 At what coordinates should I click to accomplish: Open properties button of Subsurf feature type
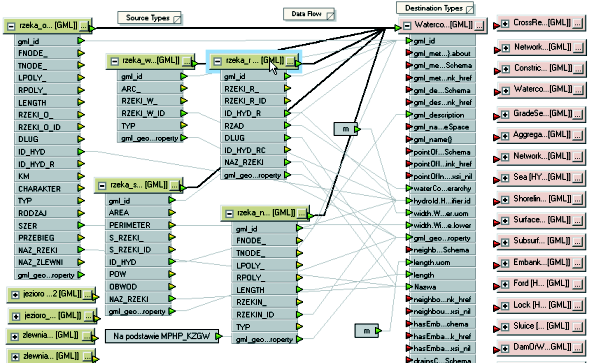pos(579,241)
